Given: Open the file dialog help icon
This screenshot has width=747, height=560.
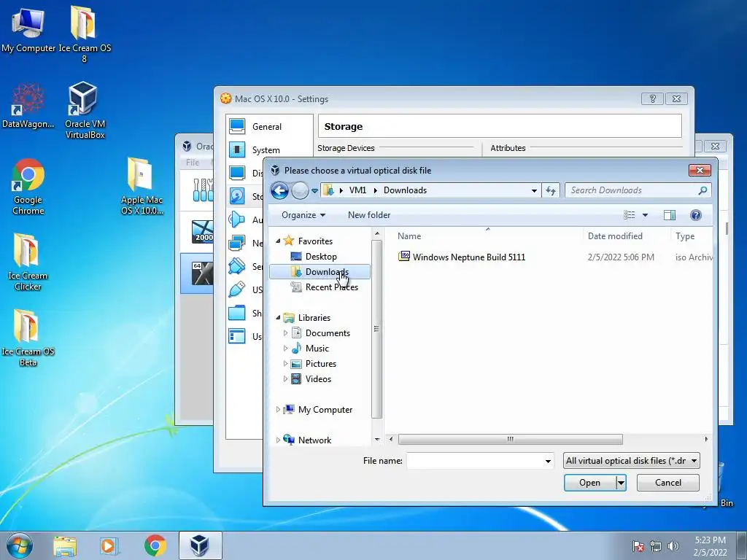Looking at the screenshot, I should coord(695,215).
